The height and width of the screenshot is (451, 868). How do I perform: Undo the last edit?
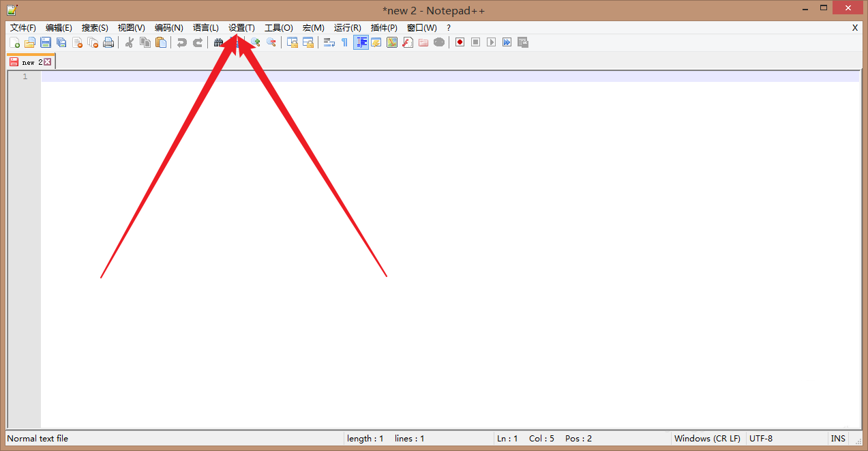181,42
